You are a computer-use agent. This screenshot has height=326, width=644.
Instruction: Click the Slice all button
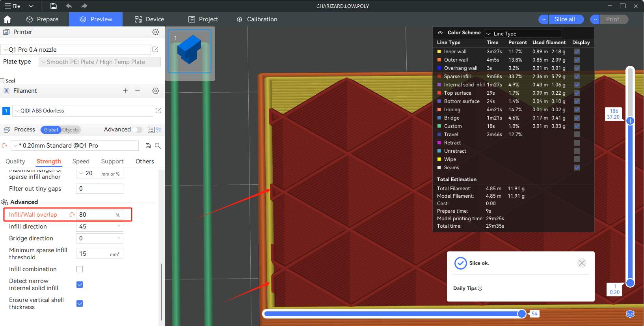point(564,19)
